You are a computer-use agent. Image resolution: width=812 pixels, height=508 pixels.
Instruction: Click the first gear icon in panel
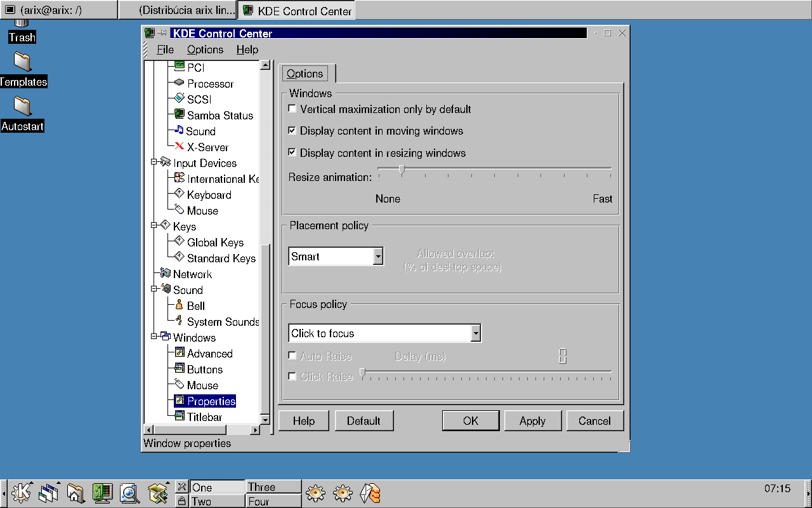click(x=315, y=493)
